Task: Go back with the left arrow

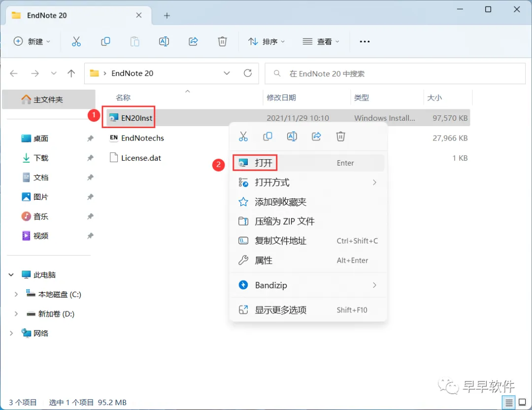Action: pyautogui.click(x=14, y=73)
